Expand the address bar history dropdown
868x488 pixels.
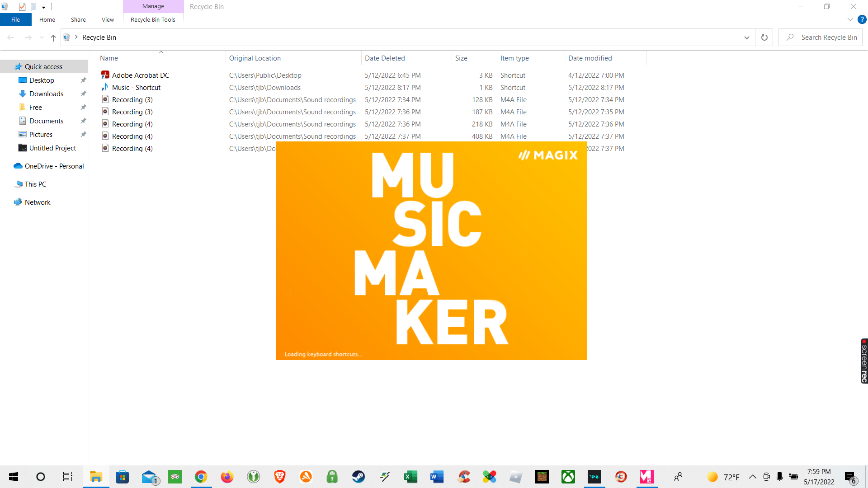(x=746, y=38)
